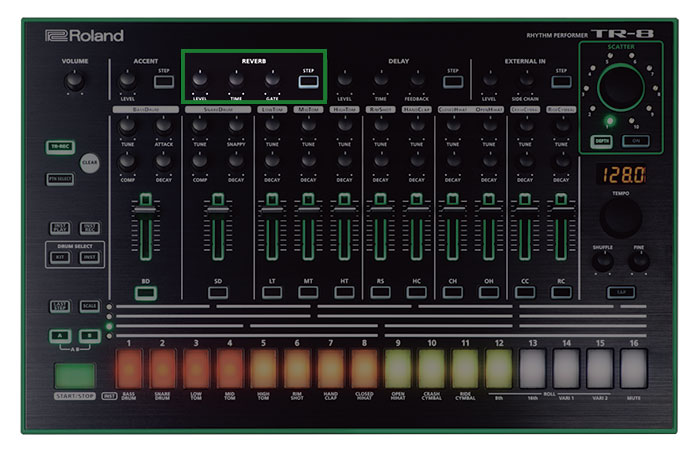Click the small INST label button
Screen dimensions: 700x452
109,396
